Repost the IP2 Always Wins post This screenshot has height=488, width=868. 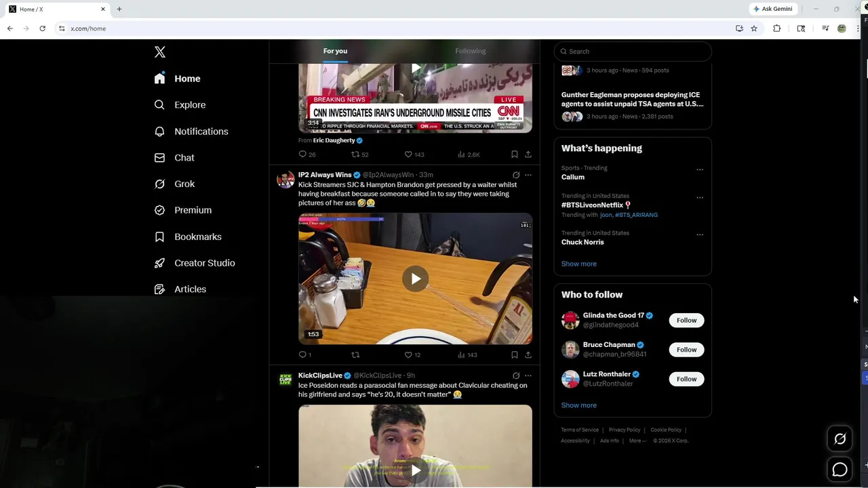(355, 354)
